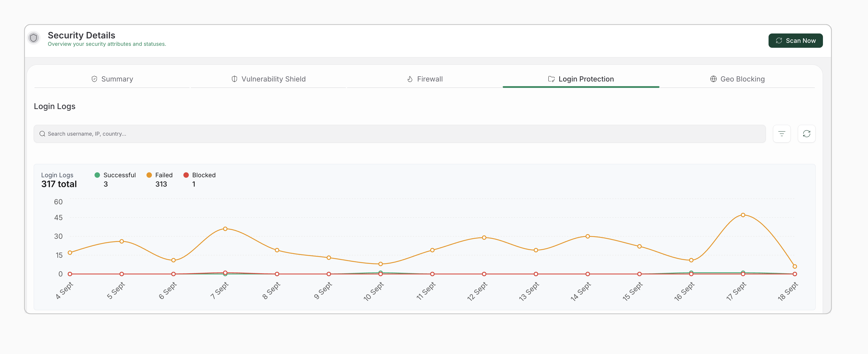
Task: Click the 'Login Logs' section heading
Action: point(55,106)
